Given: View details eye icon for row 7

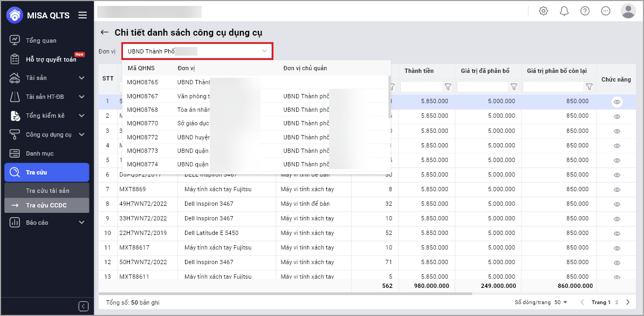Looking at the screenshot, I should point(617,190).
